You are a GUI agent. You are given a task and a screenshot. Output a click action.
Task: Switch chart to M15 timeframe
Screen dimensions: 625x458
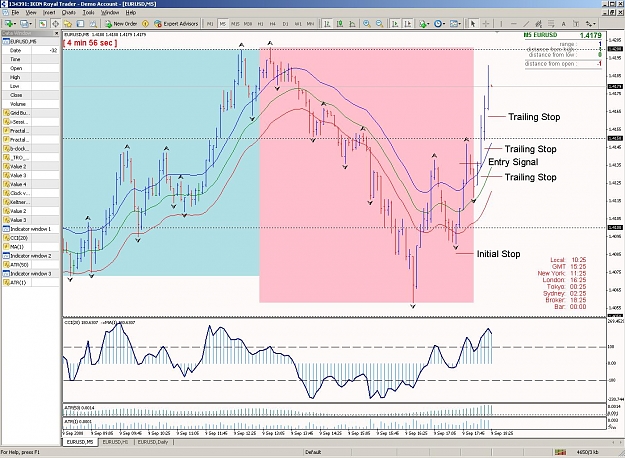click(235, 24)
